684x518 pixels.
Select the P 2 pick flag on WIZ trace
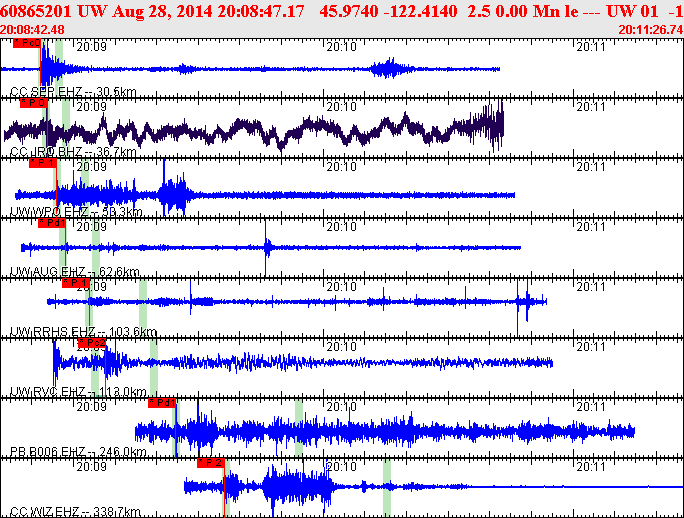[210, 463]
